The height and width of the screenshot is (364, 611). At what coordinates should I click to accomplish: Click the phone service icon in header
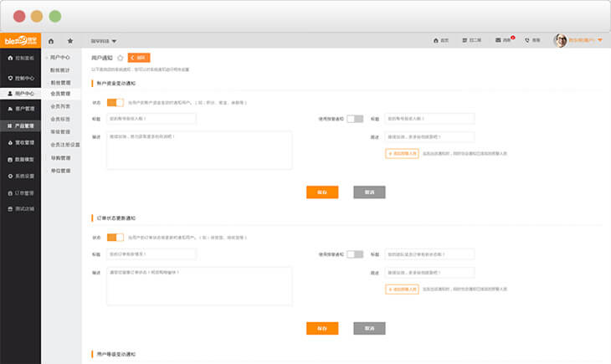(x=526, y=40)
